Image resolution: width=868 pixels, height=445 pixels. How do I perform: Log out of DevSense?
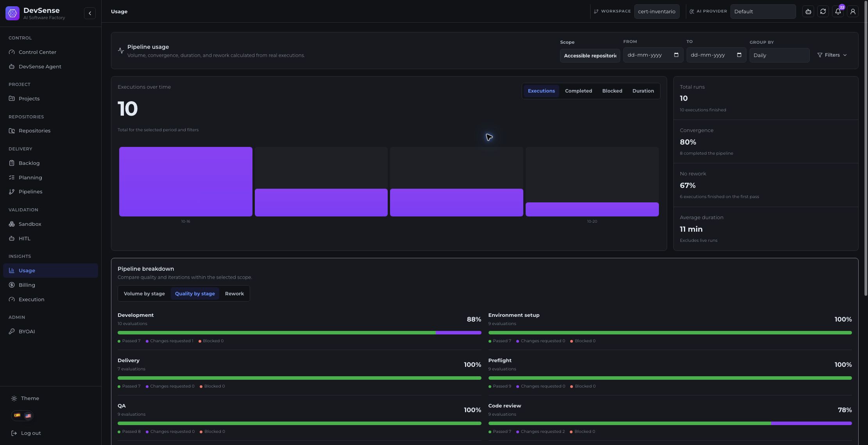26,433
